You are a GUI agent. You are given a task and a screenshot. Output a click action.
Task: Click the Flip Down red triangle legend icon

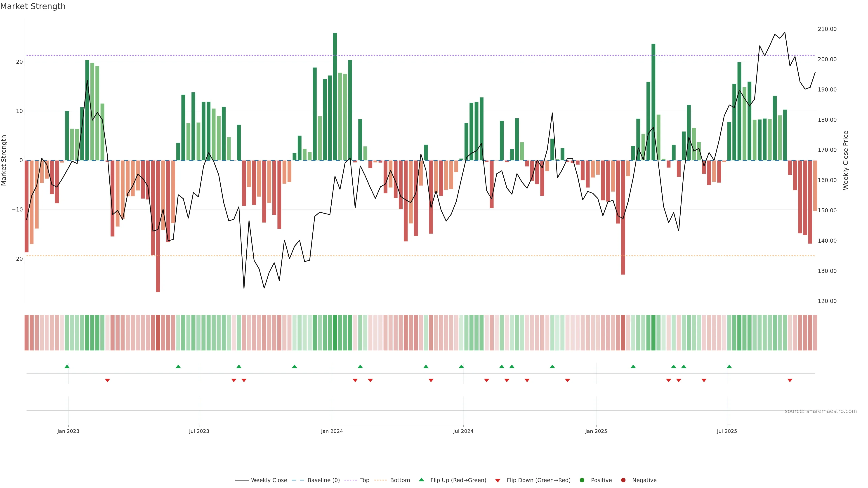(x=498, y=481)
